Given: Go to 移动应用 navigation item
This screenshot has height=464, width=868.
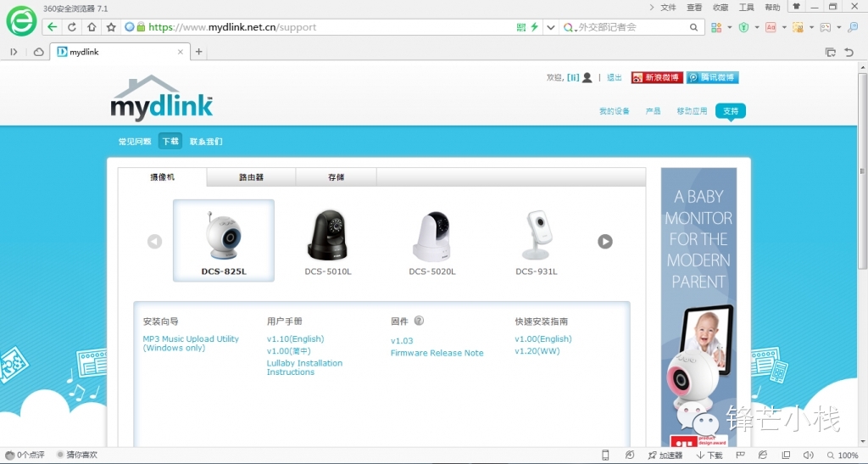Looking at the screenshot, I should [692, 111].
